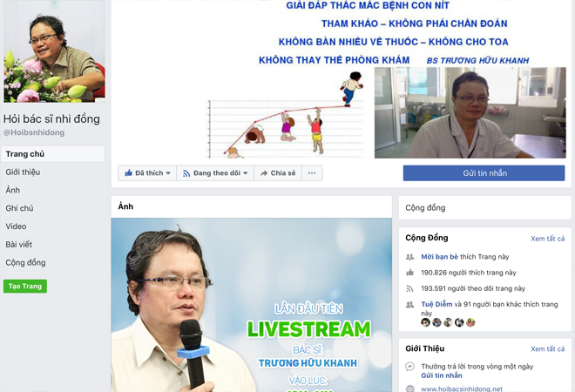Viewport: 575px width, 392px height.
Task: Click Xem tất cả next to Cộng Đồng
Action: coord(547,239)
